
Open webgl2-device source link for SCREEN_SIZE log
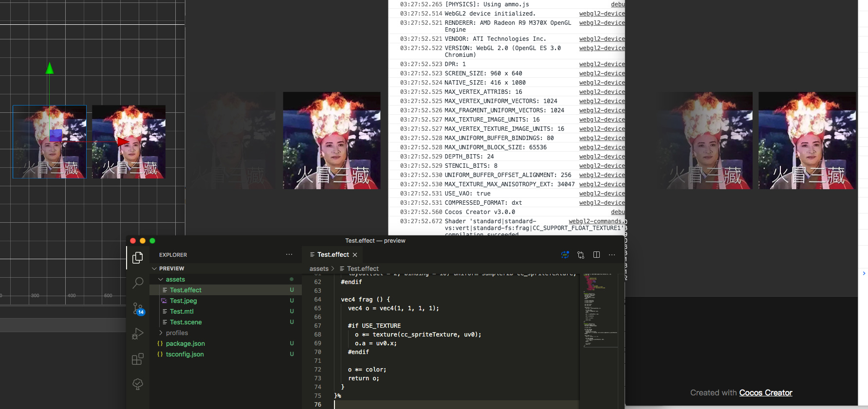(602, 73)
